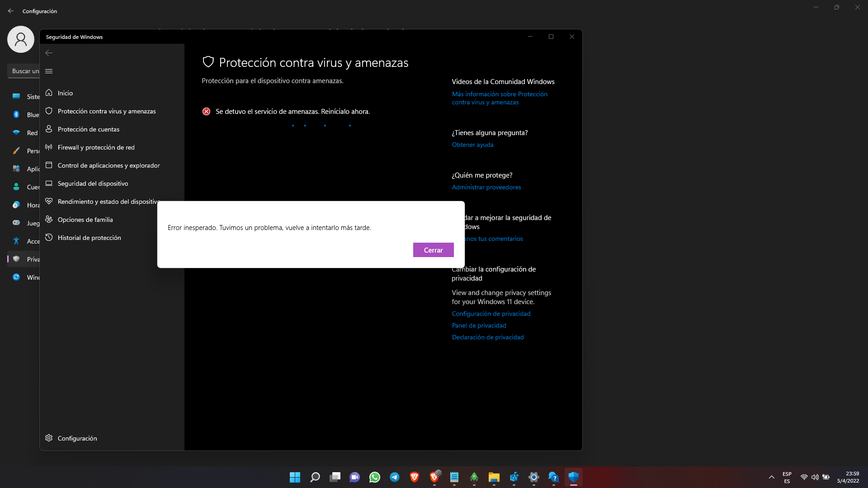Open the hamburger navigation menu
Screen dimensions: 868x488
(49, 71)
